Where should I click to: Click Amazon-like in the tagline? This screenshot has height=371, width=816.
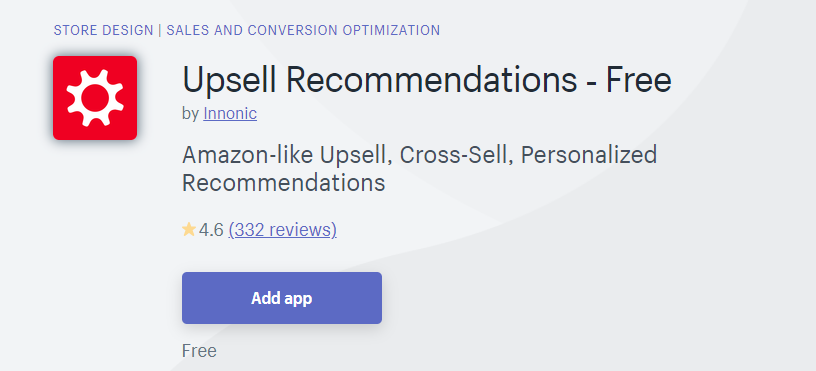point(247,155)
